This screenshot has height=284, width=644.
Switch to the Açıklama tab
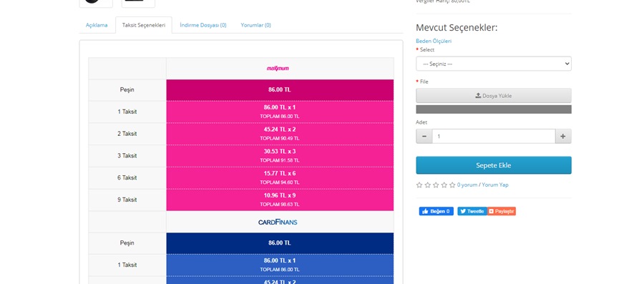(x=97, y=25)
